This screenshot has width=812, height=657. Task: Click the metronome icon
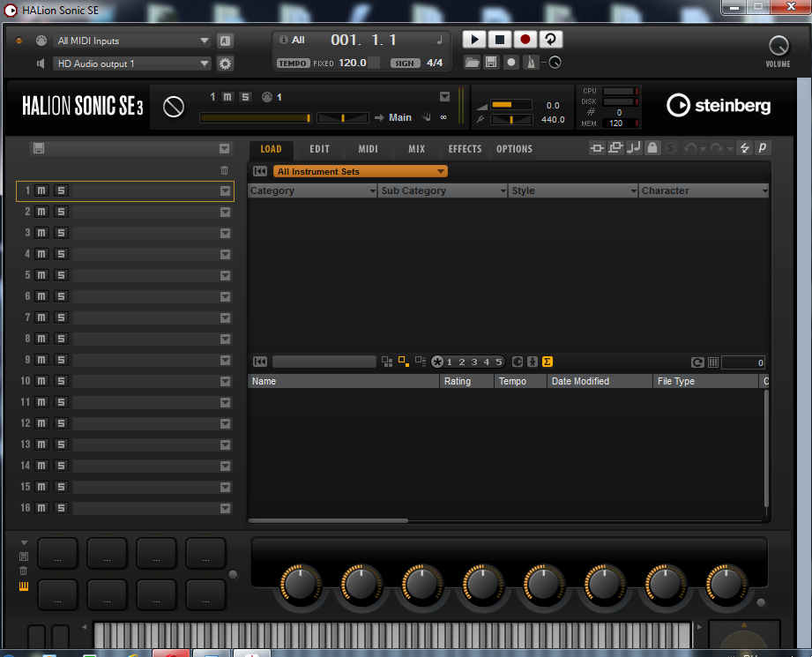(x=531, y=63)
